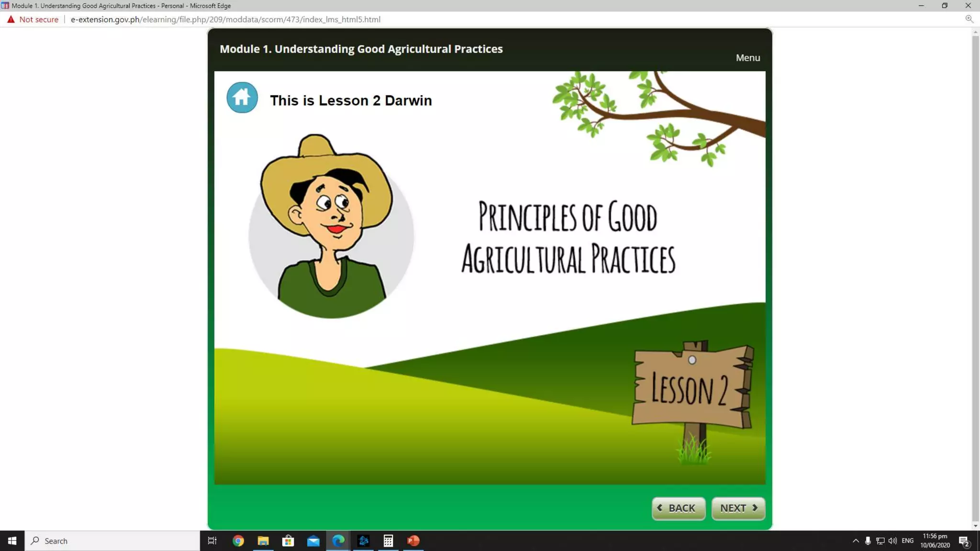Open the Mail app from the taskbar
The width and height of the screenshot is (980, 551).
(313, 541)
